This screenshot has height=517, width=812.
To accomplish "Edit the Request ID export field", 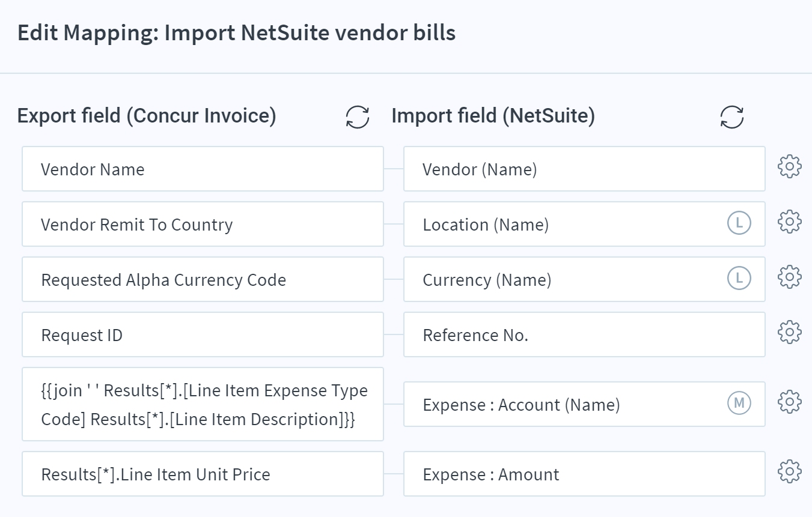I will pyautogui.click(x=203, y=334).
